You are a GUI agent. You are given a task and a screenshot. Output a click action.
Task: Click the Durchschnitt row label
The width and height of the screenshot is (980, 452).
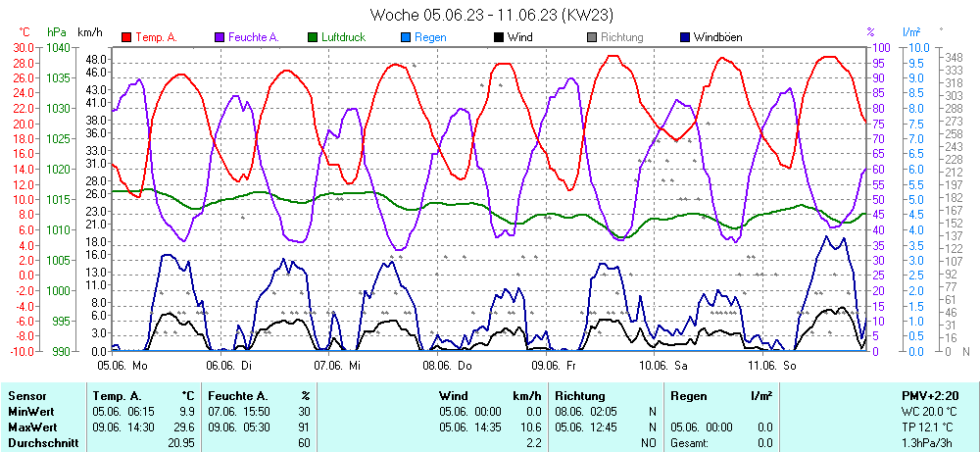pos(38,443)
